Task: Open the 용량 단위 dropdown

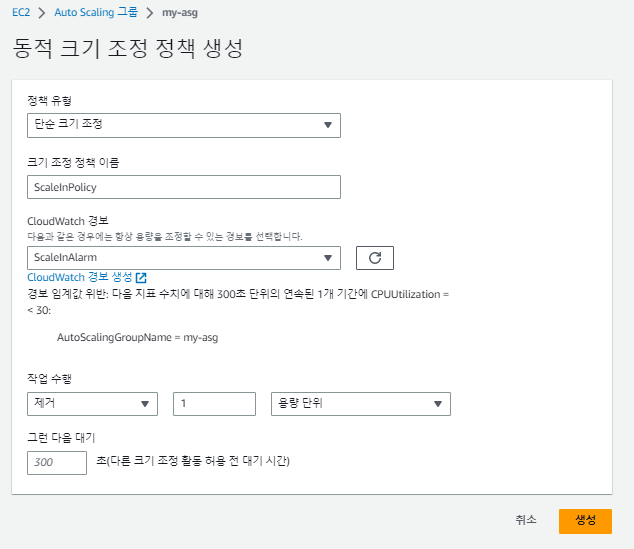Action: point(361,404)
